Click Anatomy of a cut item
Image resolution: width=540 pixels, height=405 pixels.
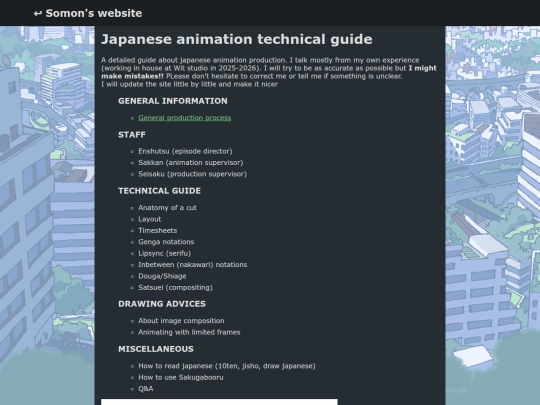[x=167, y=208]
